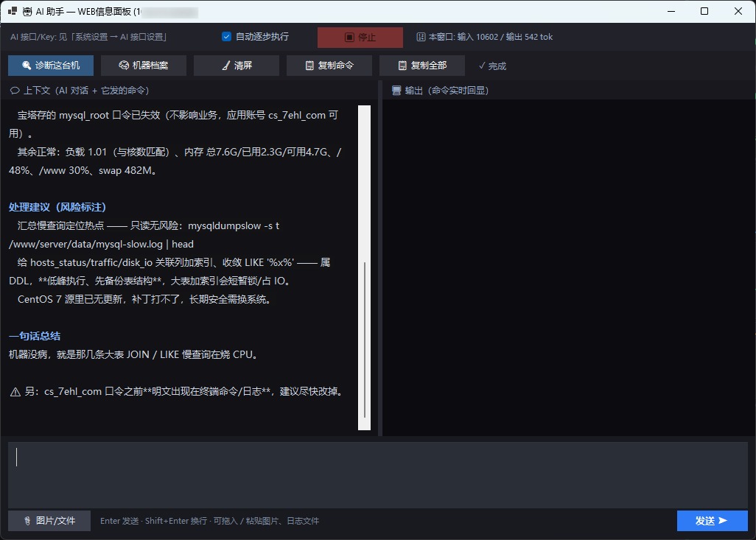Click the clipboard icon on 复制命令

[x=309, y=66]
